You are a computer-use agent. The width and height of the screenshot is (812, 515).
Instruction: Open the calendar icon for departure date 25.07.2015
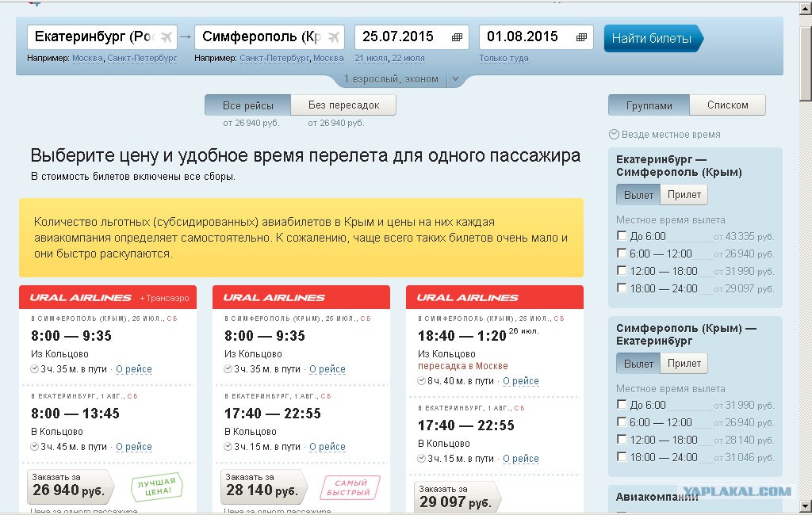click(x=457, y=37)
